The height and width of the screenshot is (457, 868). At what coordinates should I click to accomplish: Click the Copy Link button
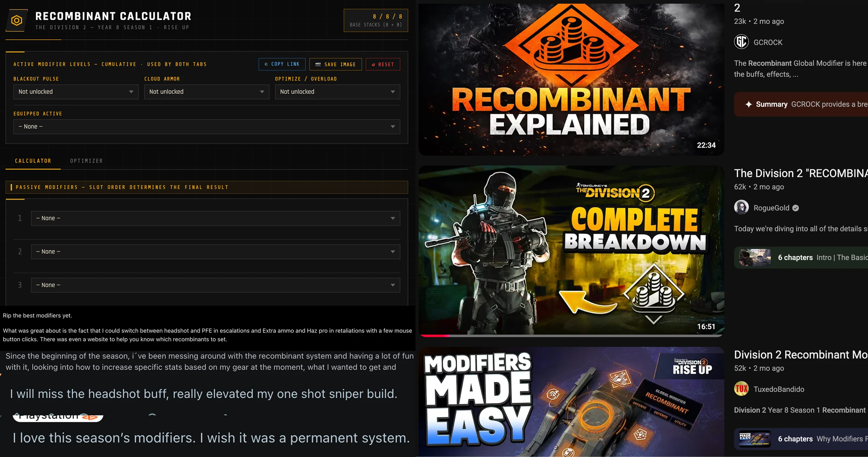coord(282,64)
